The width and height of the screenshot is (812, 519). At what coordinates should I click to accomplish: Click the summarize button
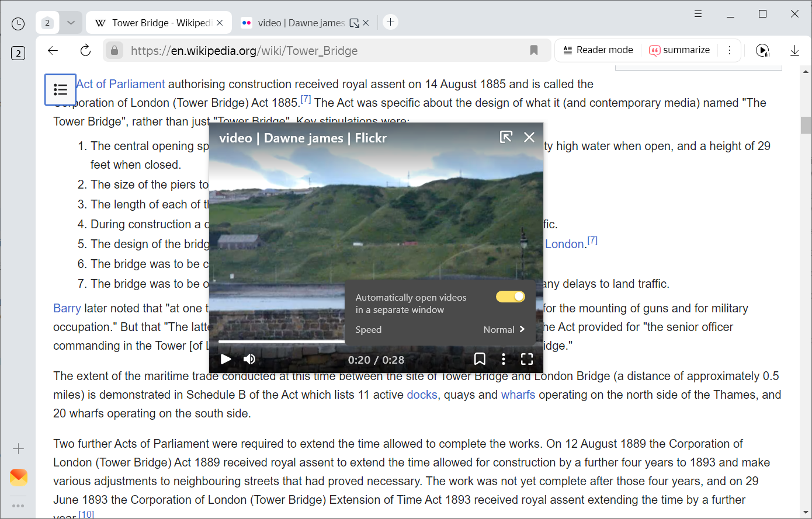(x=679, y=50)
